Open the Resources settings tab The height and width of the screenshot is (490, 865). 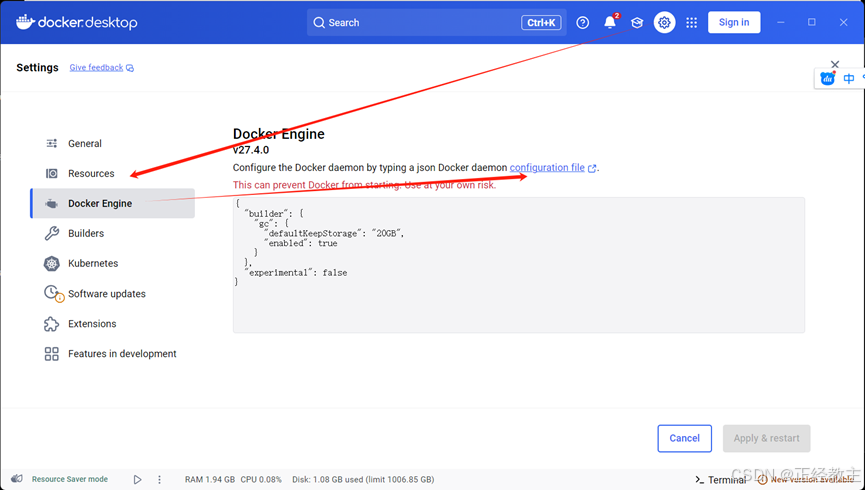(113, 173)
